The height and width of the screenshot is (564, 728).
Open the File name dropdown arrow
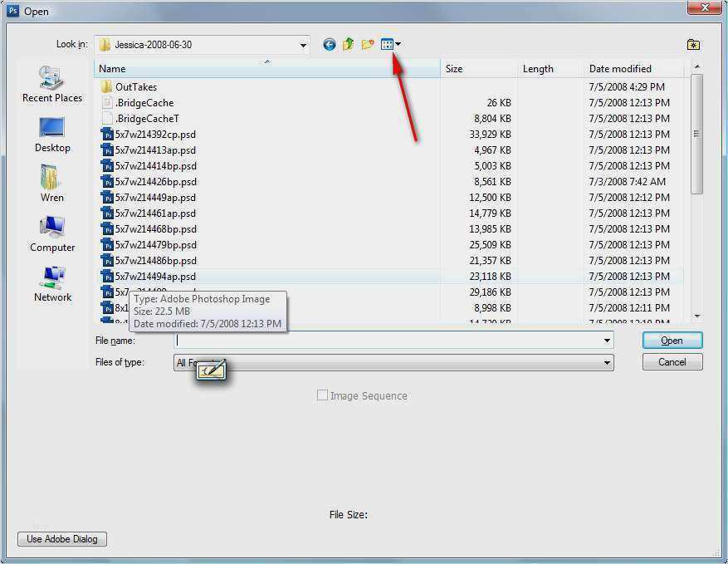pyautogui.click(x=608, y=341)
